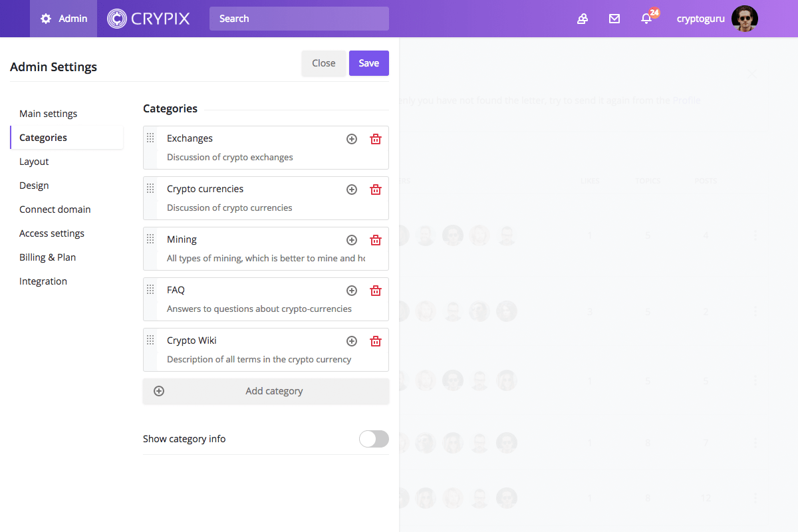The image size is (798, 532).
Task: Open the Crypto Wiki plus icon
Action: click(x=352, y=340)
